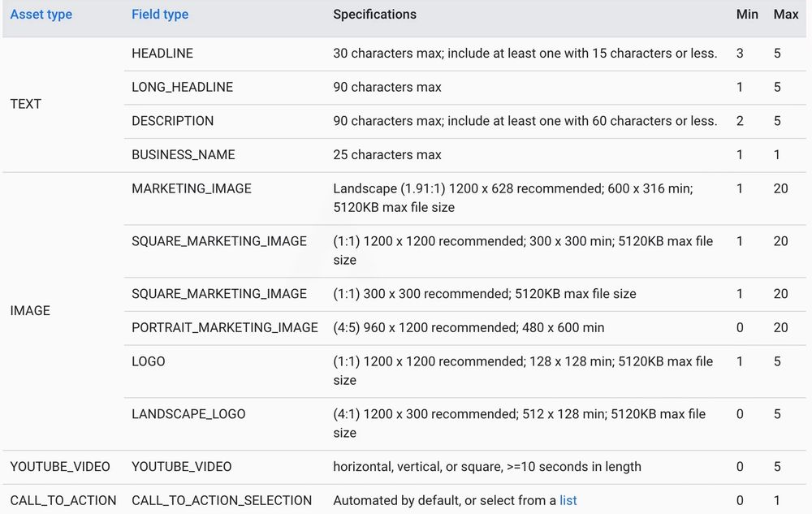
Task: Click the Field type column header link
Action: pos(161,15)
